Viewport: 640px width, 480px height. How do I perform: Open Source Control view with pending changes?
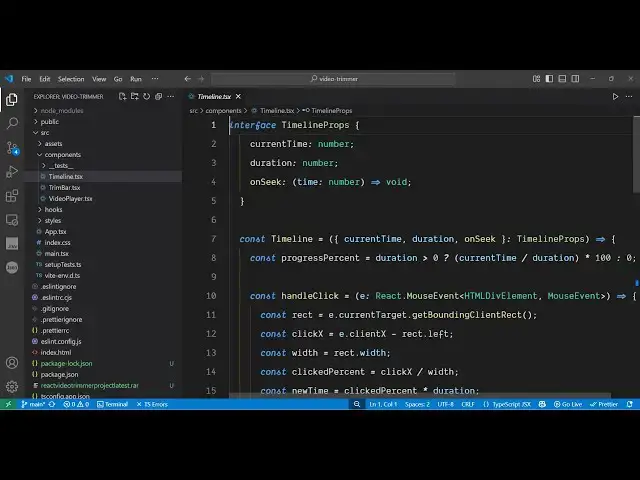click(12, 148)
